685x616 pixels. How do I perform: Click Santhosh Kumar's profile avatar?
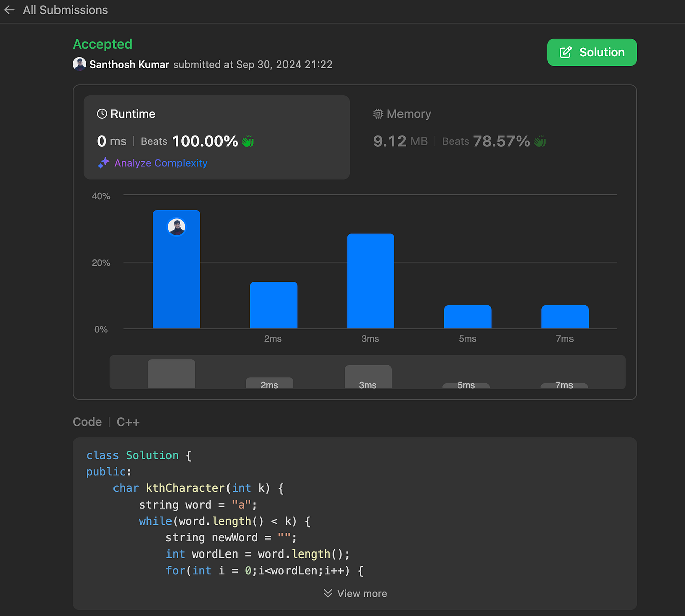[79, 64]
